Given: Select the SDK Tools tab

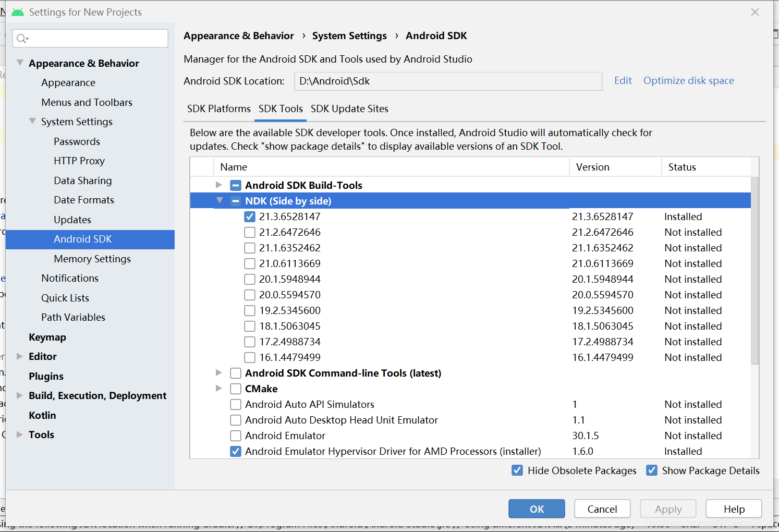Looking at the screenshot, I should [281, 108].
